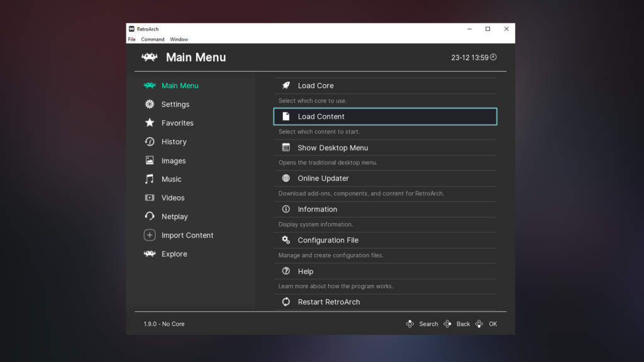This screenshot has width=644, height=362.
Task: Click the OK label in footer
Action: pos(493,324)
